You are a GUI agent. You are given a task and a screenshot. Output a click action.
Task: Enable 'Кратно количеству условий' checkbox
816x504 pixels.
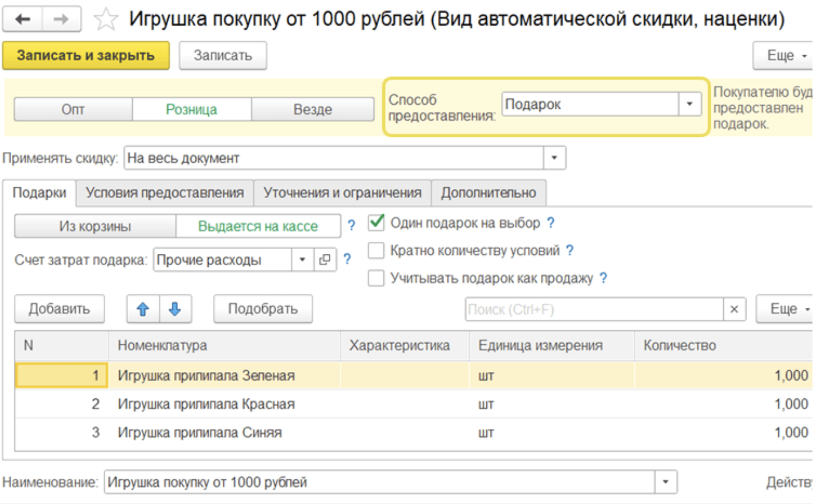[x=376, y=251]
